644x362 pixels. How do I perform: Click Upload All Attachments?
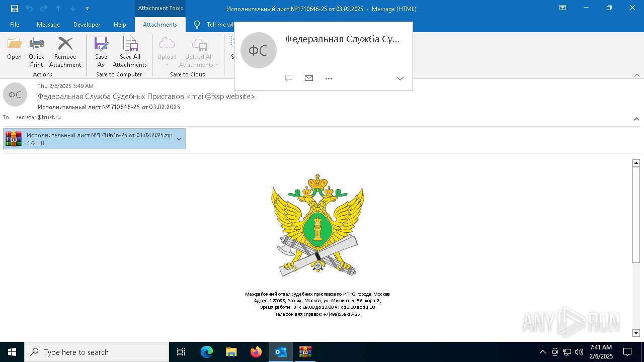199,52
